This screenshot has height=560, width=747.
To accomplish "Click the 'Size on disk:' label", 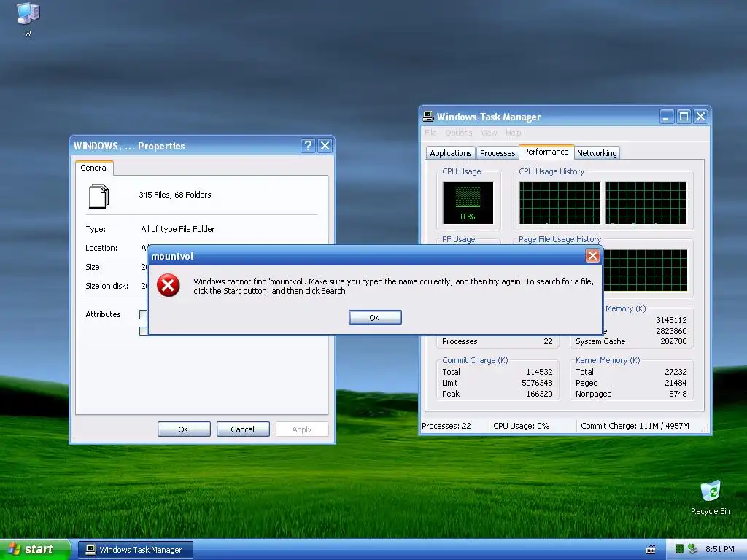I will [x=107, y=286].
